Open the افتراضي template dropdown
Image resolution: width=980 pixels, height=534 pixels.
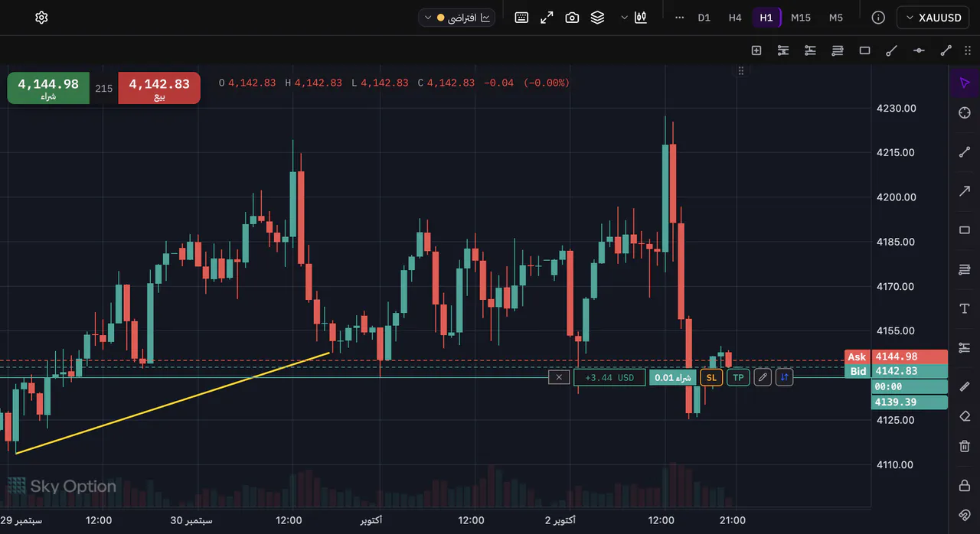(x=456, y=18)
